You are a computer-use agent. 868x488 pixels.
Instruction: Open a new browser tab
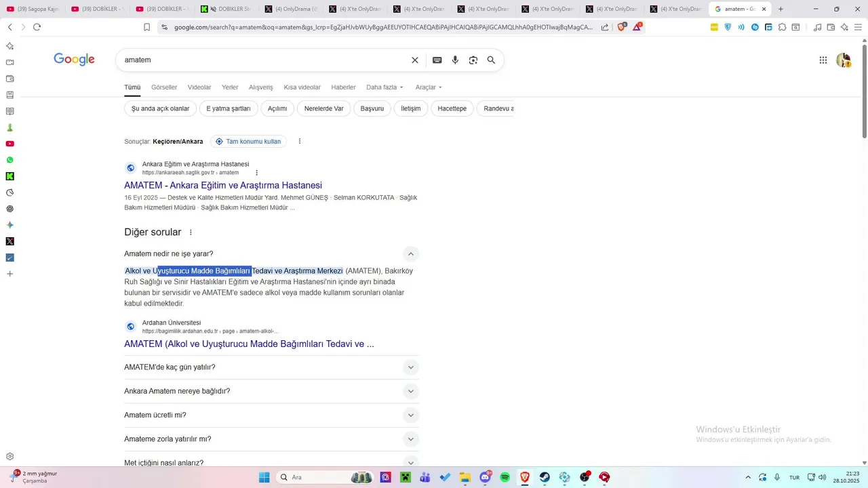point(781,9)
